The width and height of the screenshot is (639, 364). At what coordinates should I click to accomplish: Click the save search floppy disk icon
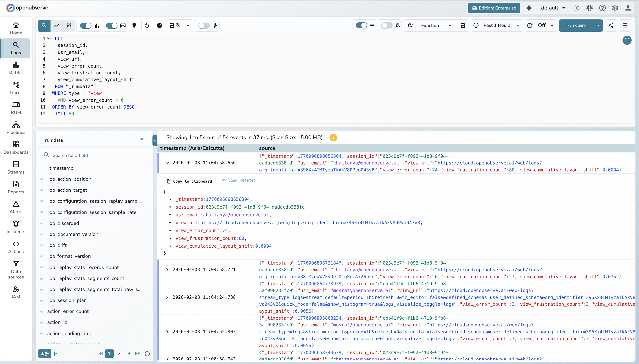click(172, 26)
